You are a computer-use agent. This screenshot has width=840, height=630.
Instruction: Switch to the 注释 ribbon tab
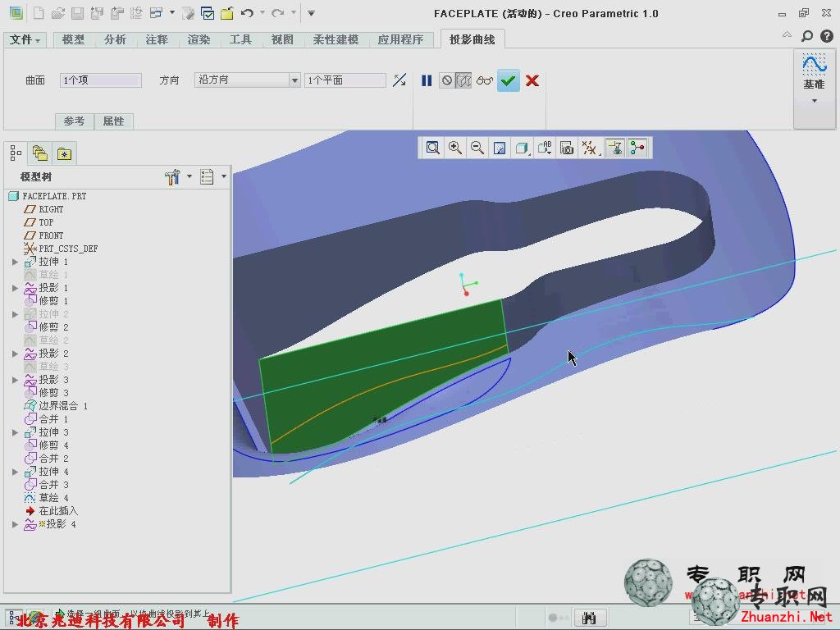pos(157,39)
